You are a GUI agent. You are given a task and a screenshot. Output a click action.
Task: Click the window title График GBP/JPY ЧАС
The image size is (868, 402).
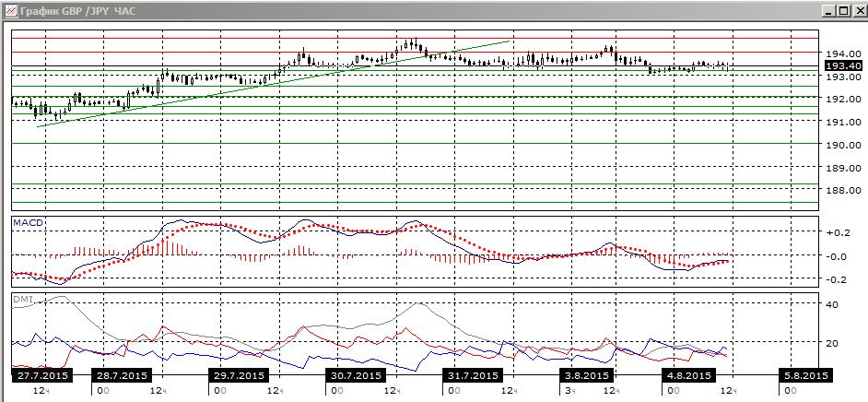point(77,10)
